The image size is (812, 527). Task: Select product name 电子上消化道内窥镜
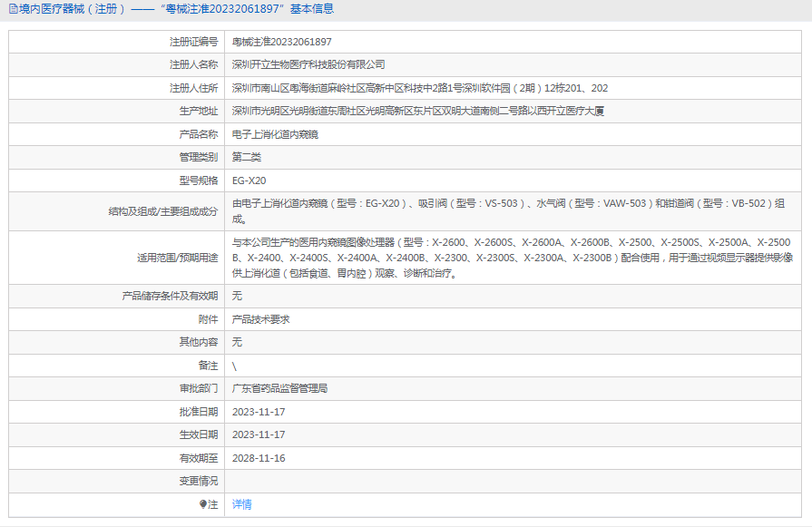point(275,134)
